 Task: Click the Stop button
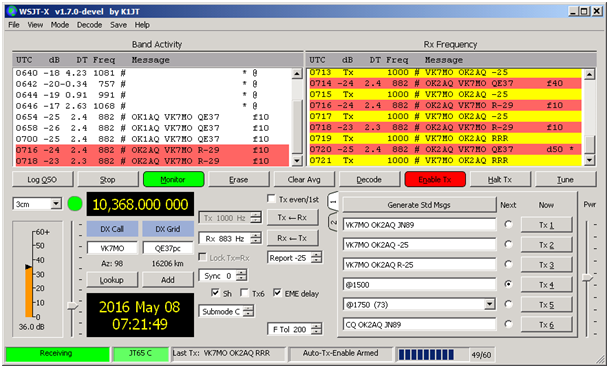pyautogui.click(x=108, y=180)
